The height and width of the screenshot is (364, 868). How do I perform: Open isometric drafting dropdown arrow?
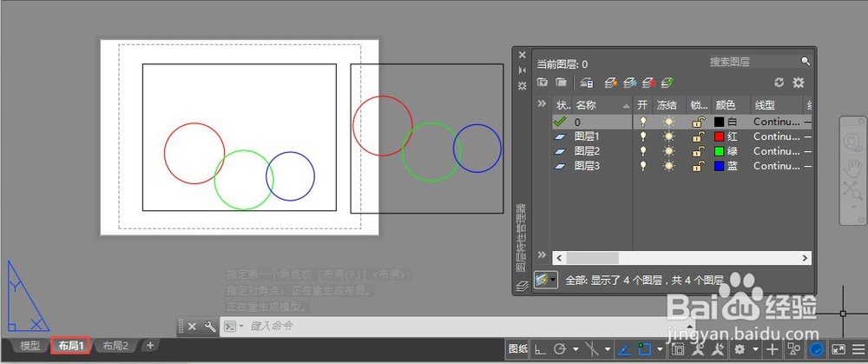(x=608, y=349)
